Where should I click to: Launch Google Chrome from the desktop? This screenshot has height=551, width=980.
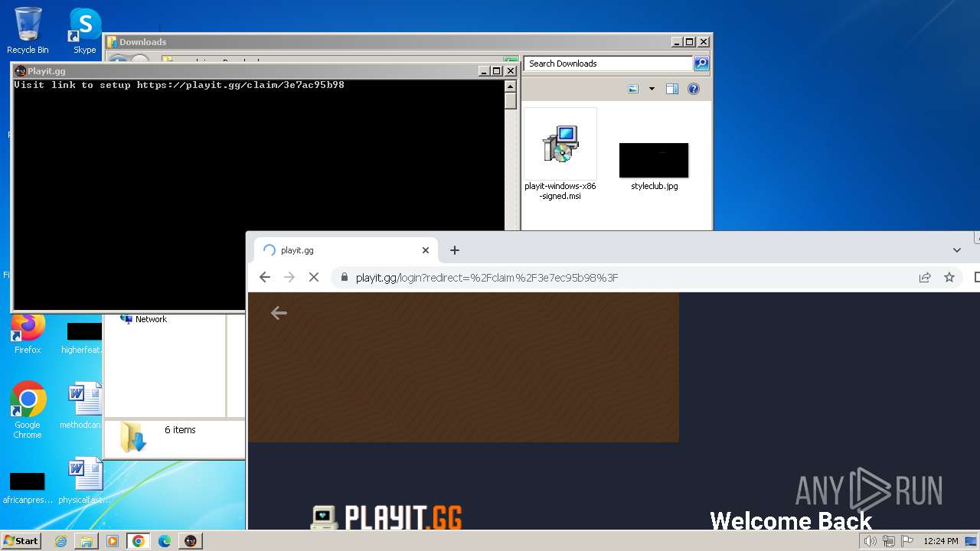[x=28, y=409]
